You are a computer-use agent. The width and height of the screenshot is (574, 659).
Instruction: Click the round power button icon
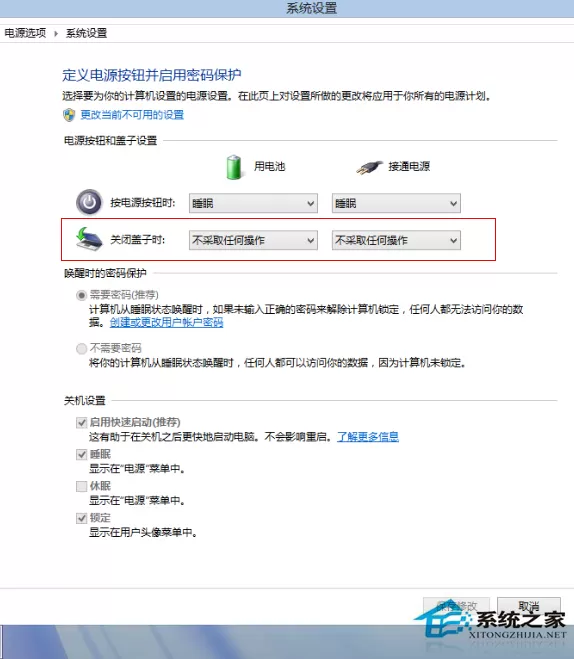tap(89, 203)
